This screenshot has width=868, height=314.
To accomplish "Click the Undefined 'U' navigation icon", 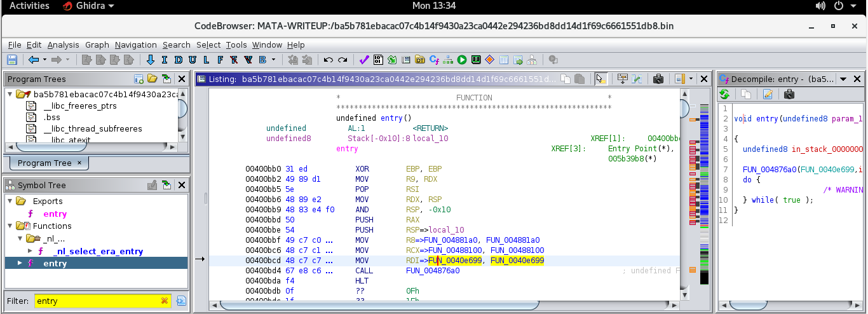I will pyautogui.click(x=192, y=60).
